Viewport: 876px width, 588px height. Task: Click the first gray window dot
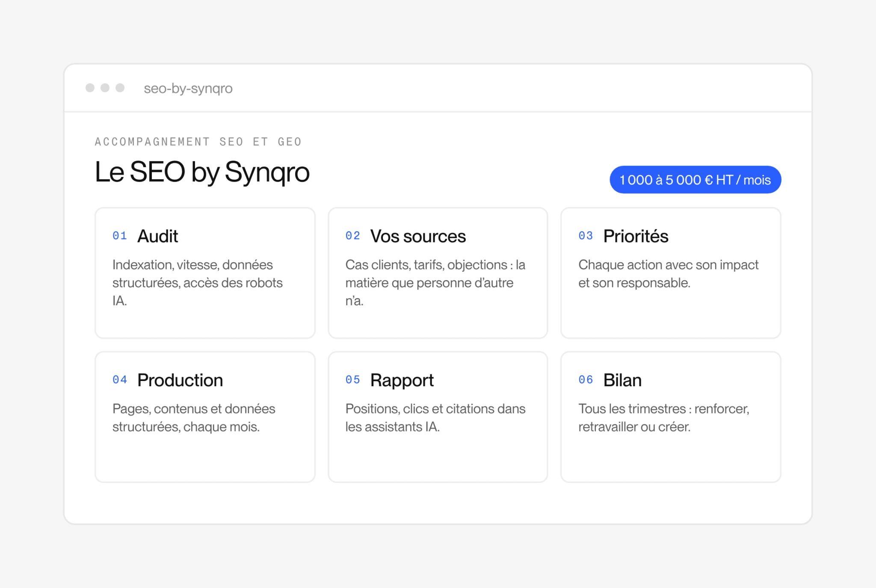coord(90,88)
